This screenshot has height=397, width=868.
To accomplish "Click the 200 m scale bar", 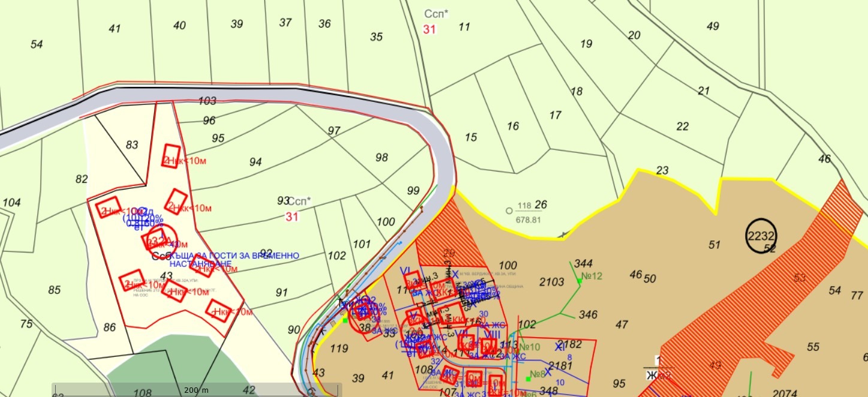I will [197, 390].
